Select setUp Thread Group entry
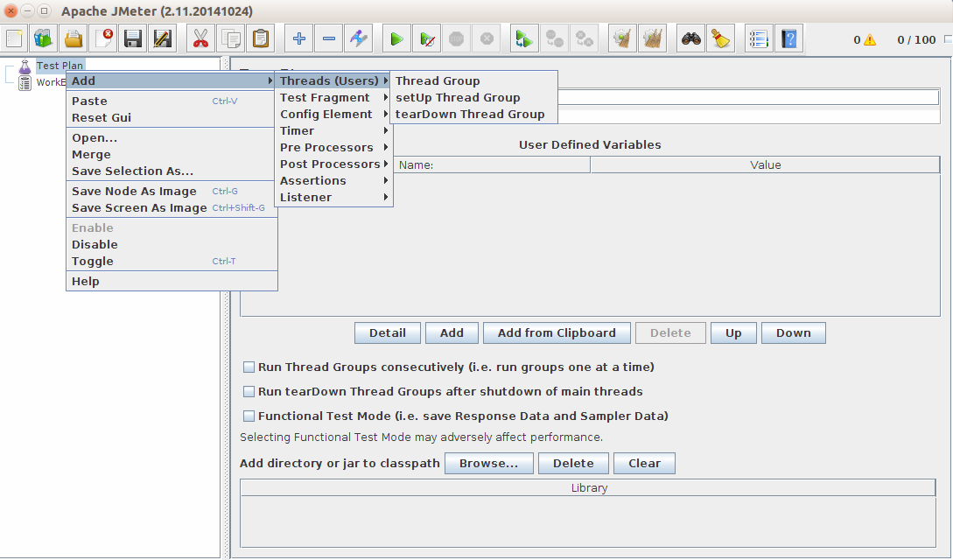 [473, 98]
